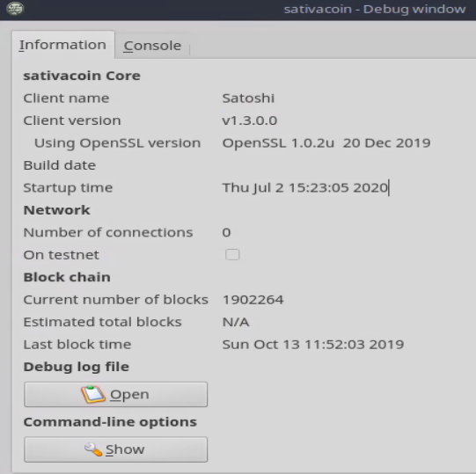476x474 pixels.
Task: Click the Network section heading
Action: coord(57,210)
